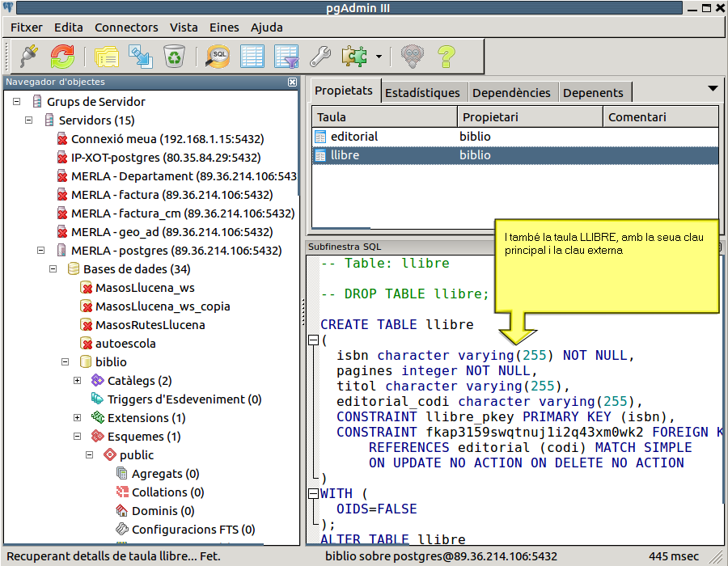Click the window grip at status bar corner
This screenshot has height=566, width=728.
717,555
